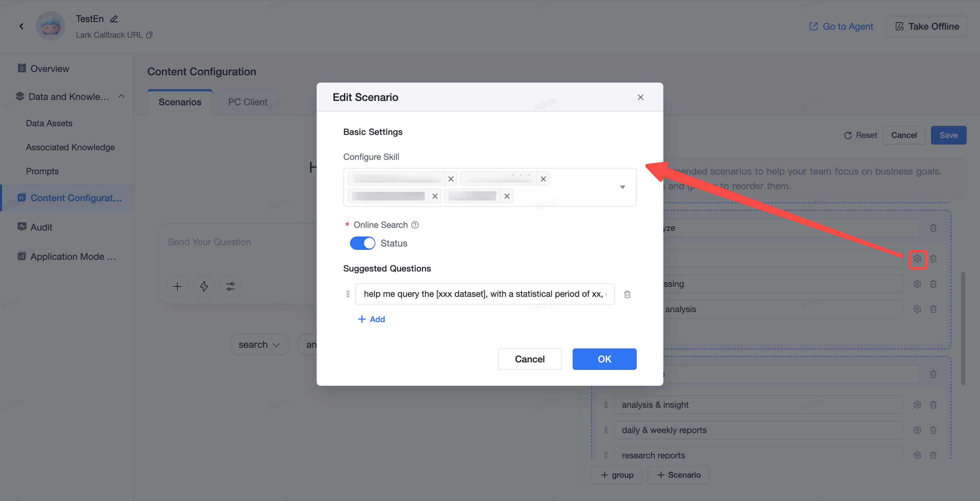The image size is (980, 501).
Task: Collapse the Data and Knowledge sidebar section
Action: click(121, 97)
